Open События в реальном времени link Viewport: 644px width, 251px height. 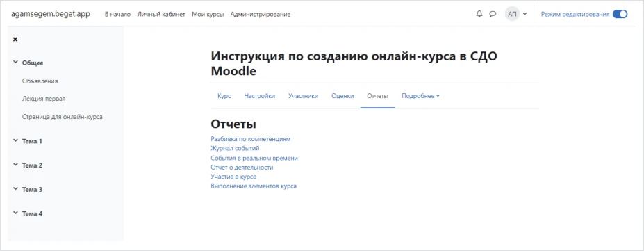(254, 158)
